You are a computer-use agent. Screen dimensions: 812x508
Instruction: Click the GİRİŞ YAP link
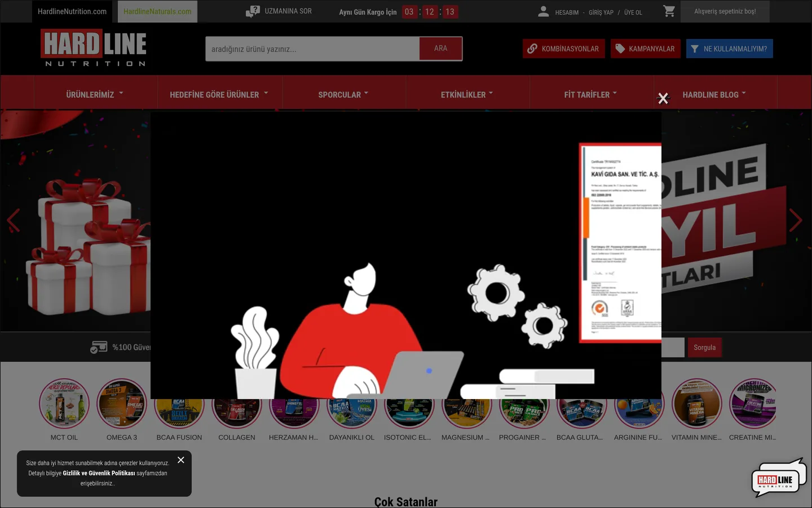601,12
